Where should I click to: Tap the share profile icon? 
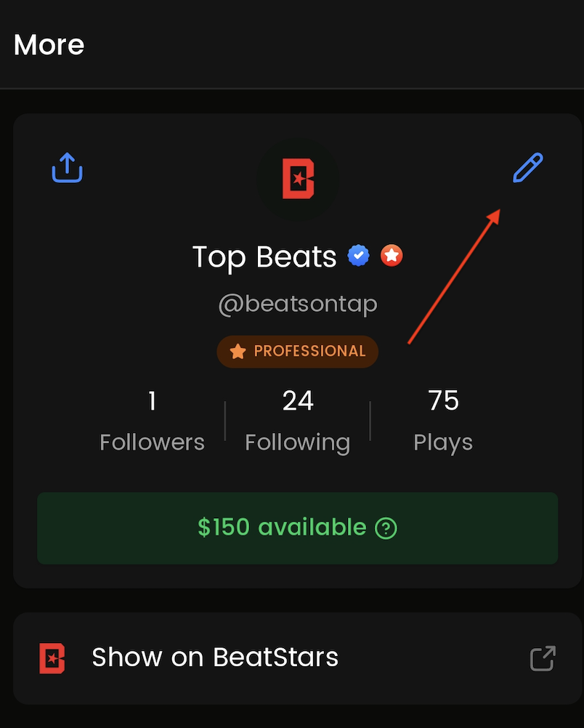[67, 168]
